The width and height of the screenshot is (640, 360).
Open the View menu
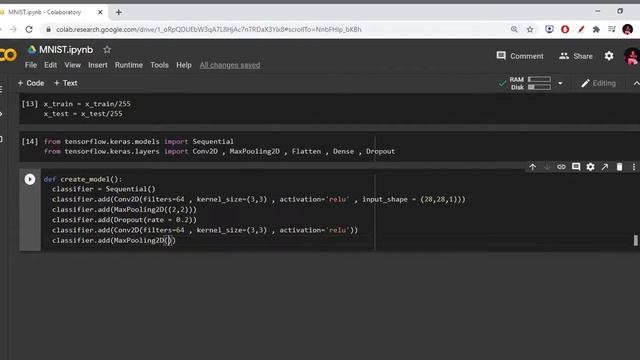72,65
